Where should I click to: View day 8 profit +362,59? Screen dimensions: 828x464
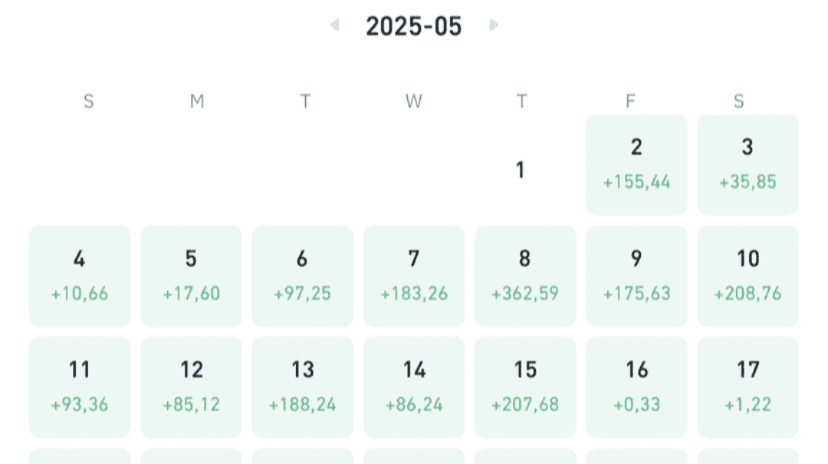[x=525, y=276]
